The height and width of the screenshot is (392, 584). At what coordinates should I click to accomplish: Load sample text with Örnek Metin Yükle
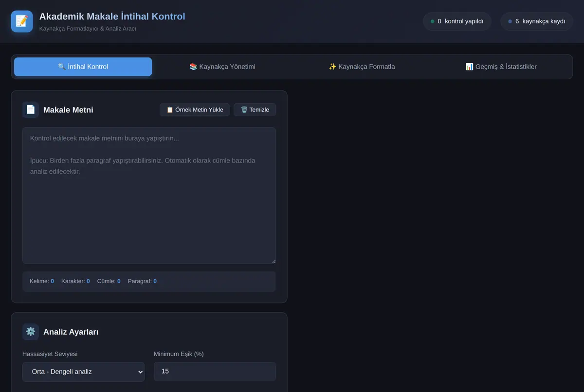[x=195, y=110]
